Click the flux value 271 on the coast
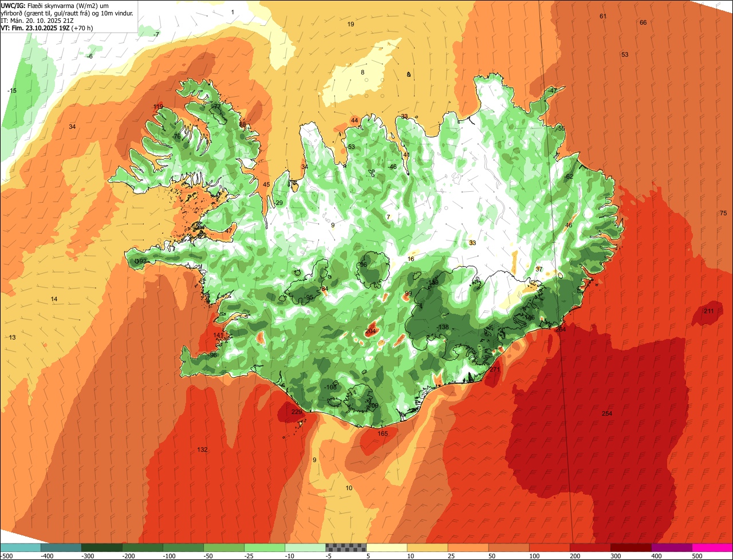The height and width of the screenshot is (560, 733). pos(495,369)
